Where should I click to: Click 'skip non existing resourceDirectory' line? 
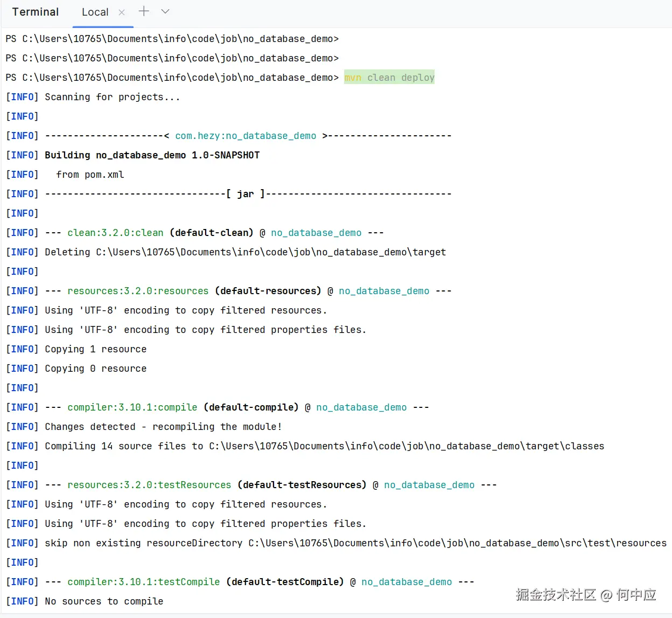pyautogui.click(x=355, y=543)
